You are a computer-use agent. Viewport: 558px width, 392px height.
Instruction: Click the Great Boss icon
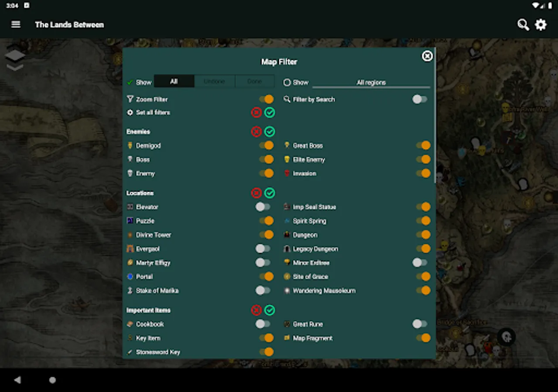(x=287, y=145)
